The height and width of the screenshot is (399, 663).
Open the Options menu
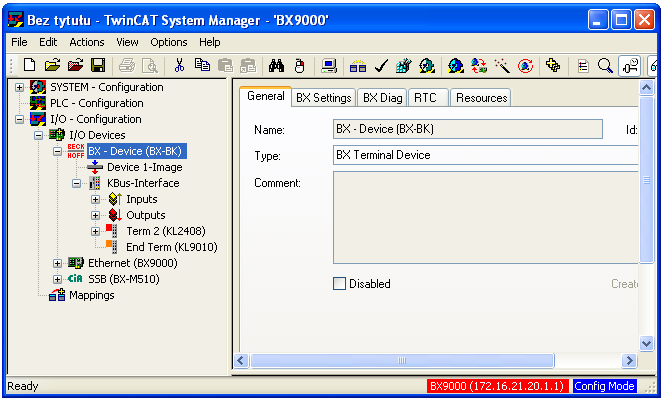(169, 42)
